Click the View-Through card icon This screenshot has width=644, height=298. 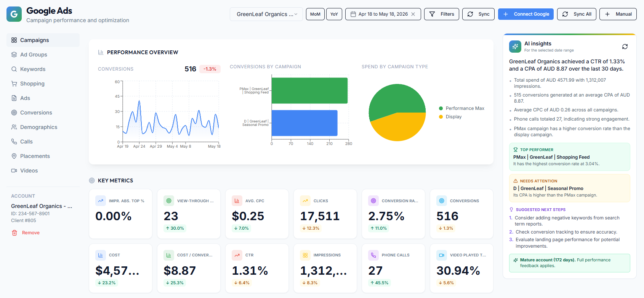(x=169, y=201)
